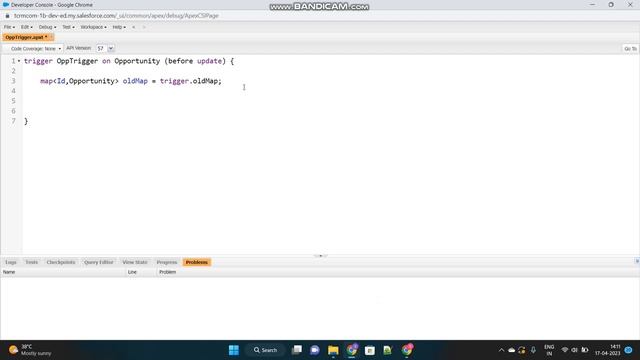The image size is (640, 360).
Task: Open the Edit menu
Action: pyautogui.click(x=27, y=27)
